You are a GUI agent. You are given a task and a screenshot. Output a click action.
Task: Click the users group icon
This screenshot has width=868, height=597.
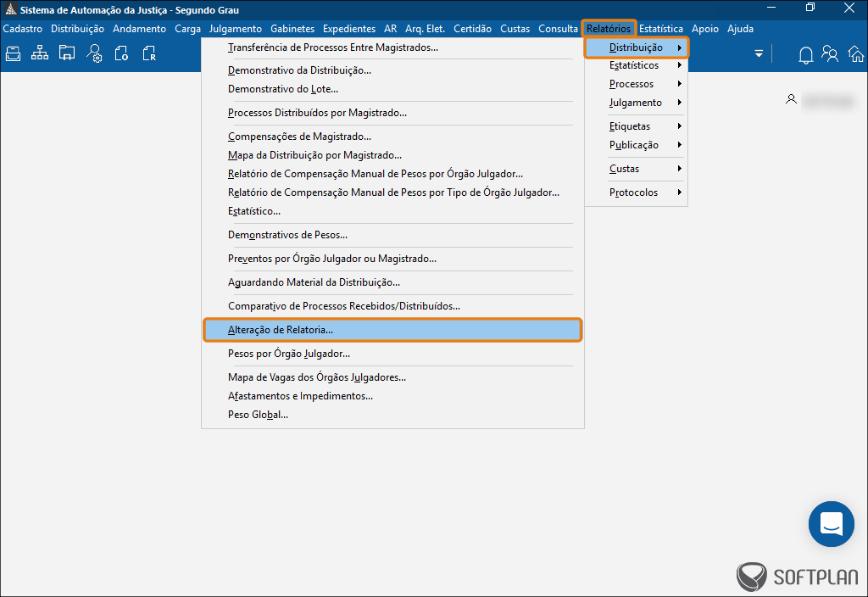pyautogui.click(x=829, y=53)
